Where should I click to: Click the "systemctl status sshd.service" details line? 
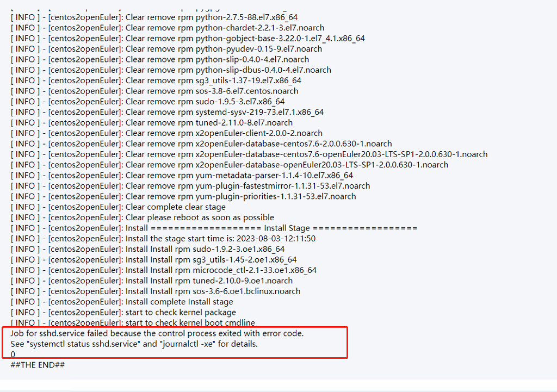[134, 344]
